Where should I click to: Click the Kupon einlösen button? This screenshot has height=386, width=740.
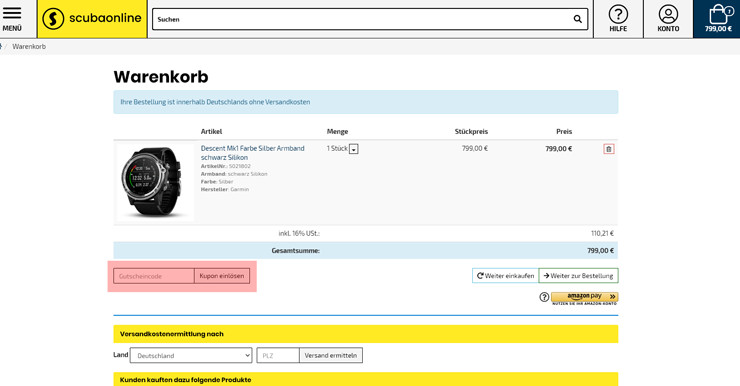click(x=222, y=276)
